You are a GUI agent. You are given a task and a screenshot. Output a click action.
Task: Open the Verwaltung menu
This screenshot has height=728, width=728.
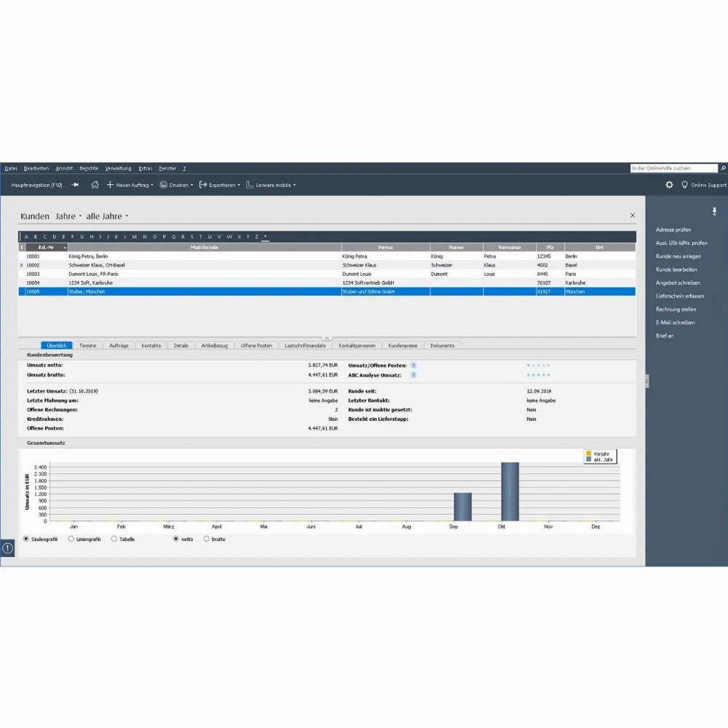118,169
